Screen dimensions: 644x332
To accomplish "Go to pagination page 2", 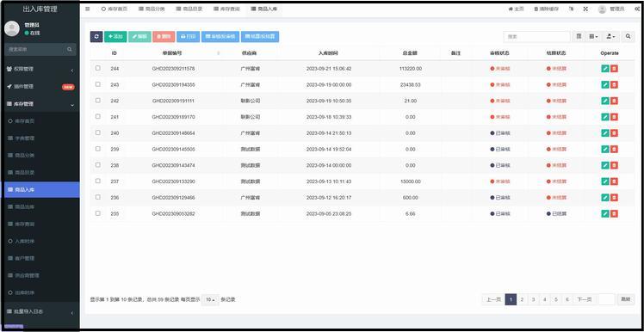I will tap(522, 299).
